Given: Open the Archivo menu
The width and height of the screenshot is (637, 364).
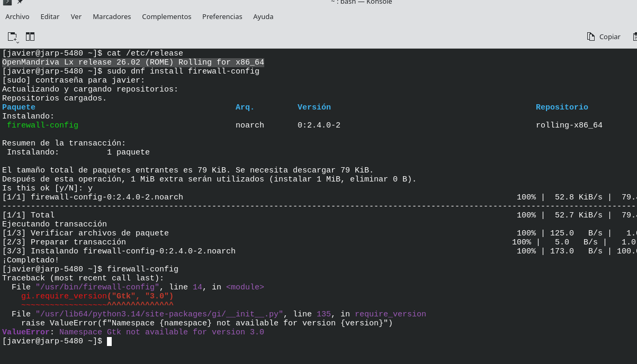Looking at the screenshot, I should 17,16.
